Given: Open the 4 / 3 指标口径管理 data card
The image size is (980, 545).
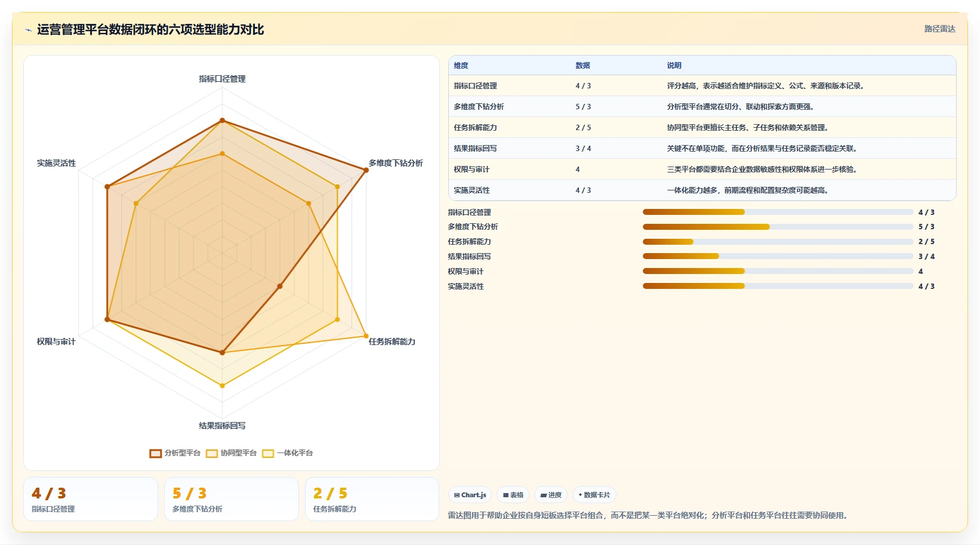Looking at the screenshot, I should coord(91,499).
